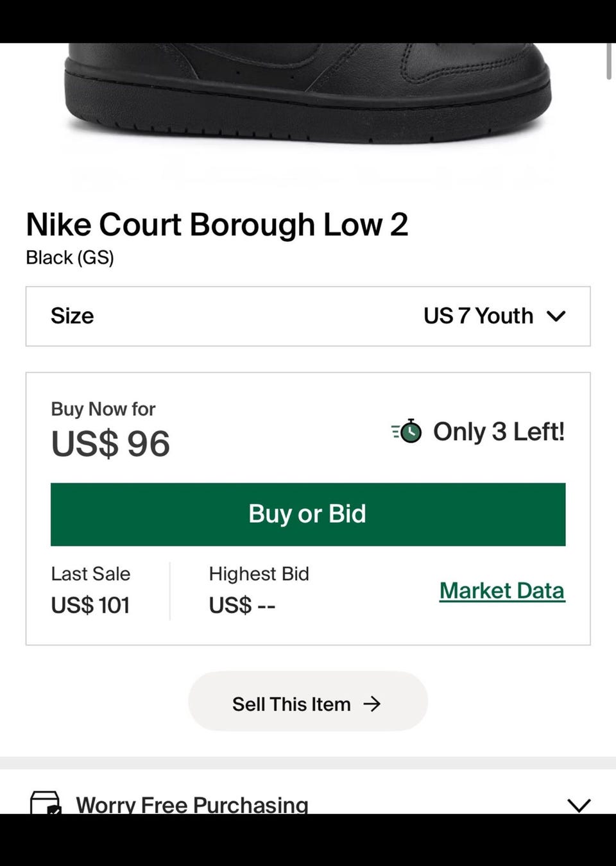Open the Market Data link

502,590
